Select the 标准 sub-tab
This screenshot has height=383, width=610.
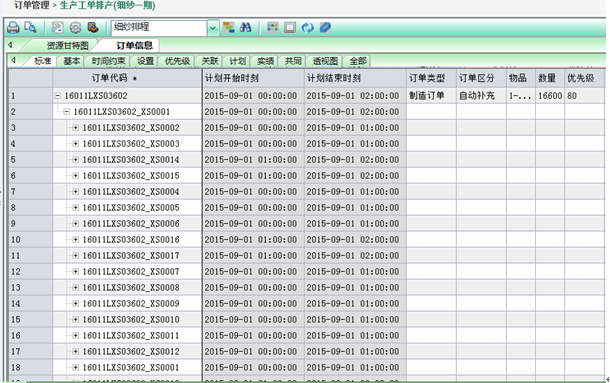[x=42, y=61]
